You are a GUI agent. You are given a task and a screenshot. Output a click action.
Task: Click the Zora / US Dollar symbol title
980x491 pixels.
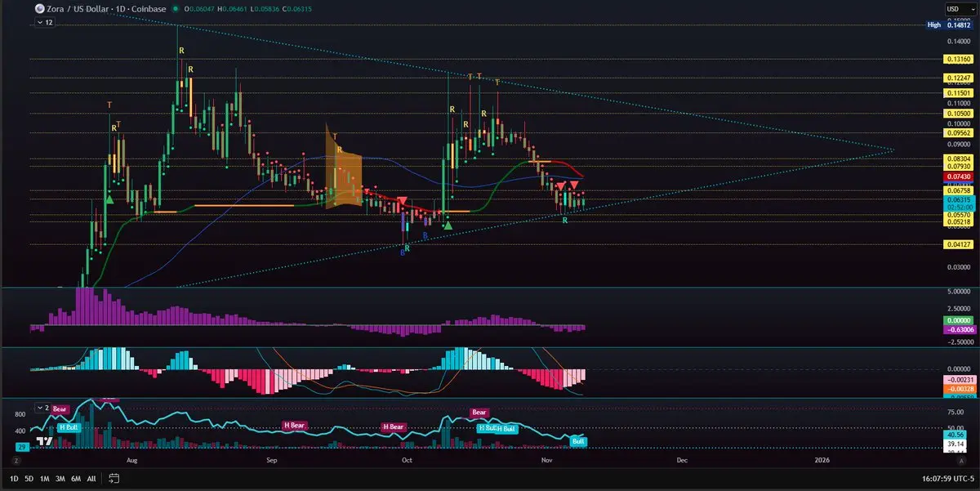tap(83, 9)
